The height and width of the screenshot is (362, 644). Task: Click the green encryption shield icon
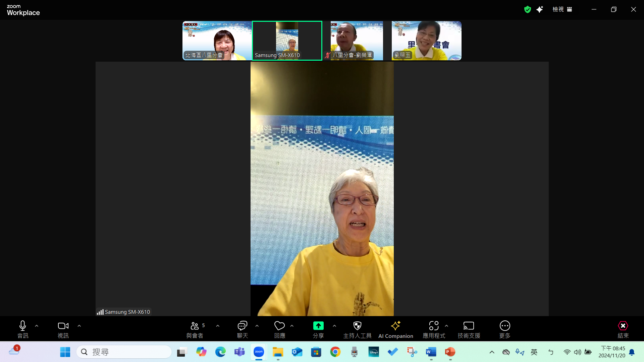click(x=527, y=9)
